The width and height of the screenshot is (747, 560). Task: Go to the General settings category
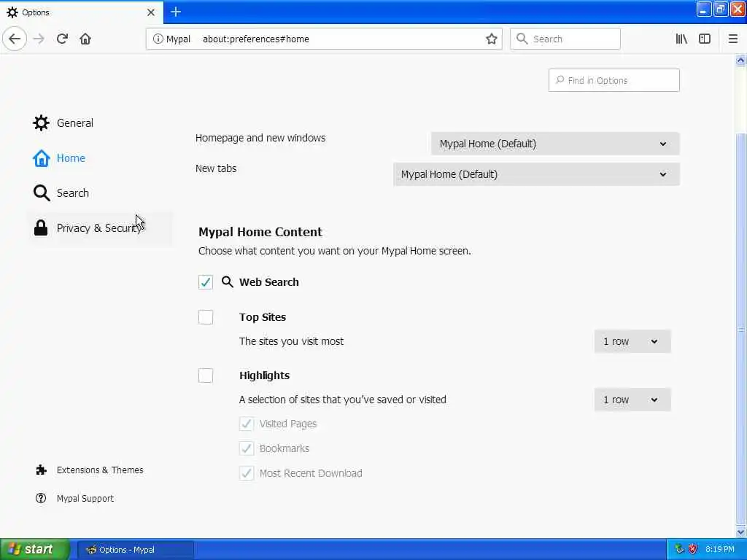coord(74,123)
